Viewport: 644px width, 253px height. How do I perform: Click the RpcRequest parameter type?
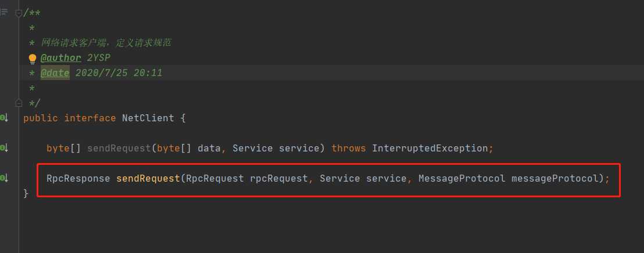click(x=214, y=178)
